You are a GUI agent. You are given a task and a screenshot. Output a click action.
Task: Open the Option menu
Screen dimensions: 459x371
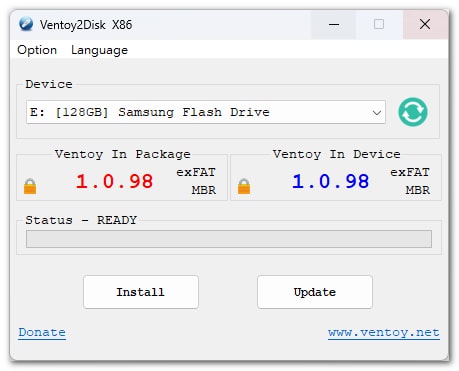37,50
